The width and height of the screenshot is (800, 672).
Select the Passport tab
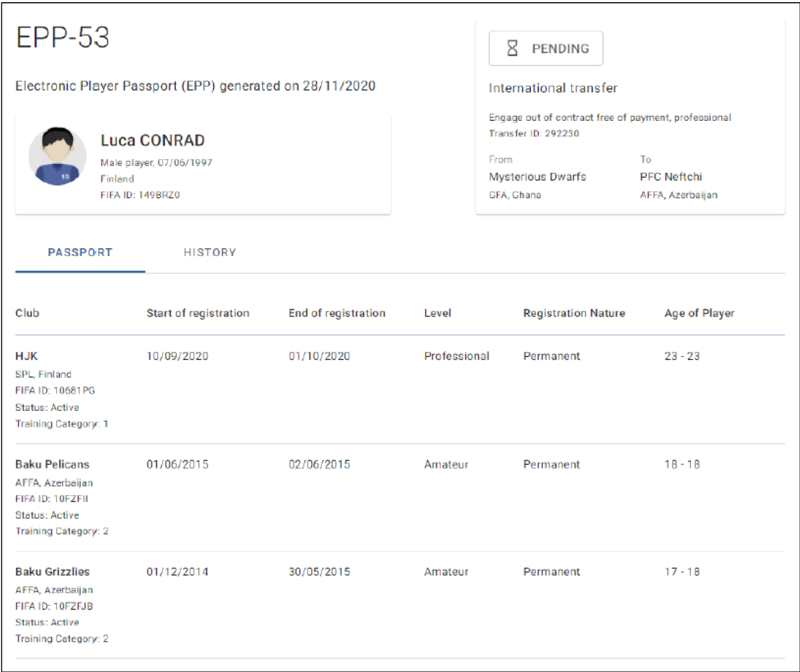pyautogui.click(x=80, y=252)
